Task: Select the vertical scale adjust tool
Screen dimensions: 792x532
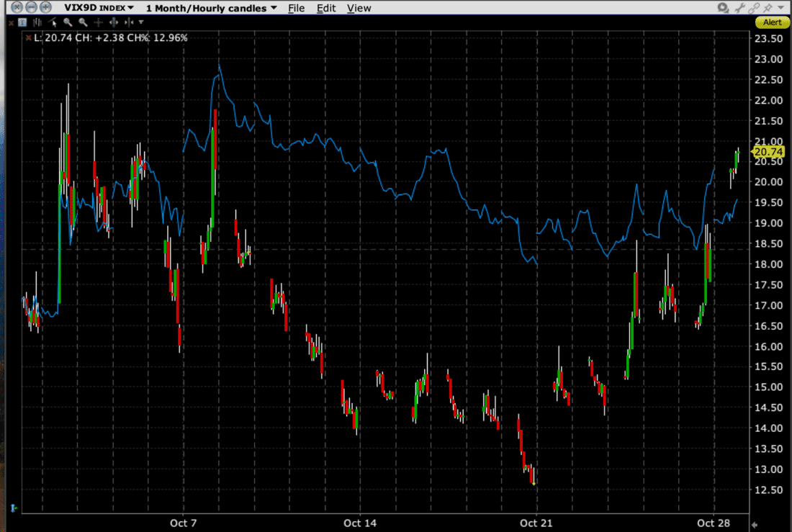Action: tap(114, 22)
